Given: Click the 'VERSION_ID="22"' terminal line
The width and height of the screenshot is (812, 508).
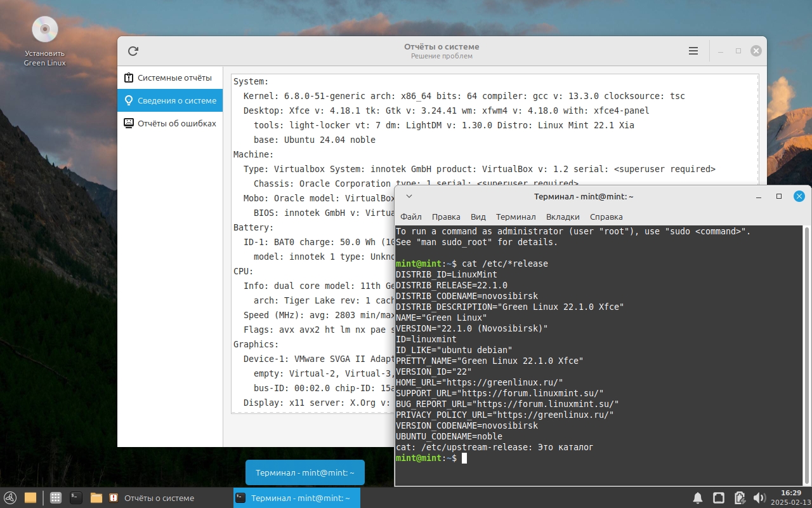Looking at the screenshot, I should coord(434,371).
